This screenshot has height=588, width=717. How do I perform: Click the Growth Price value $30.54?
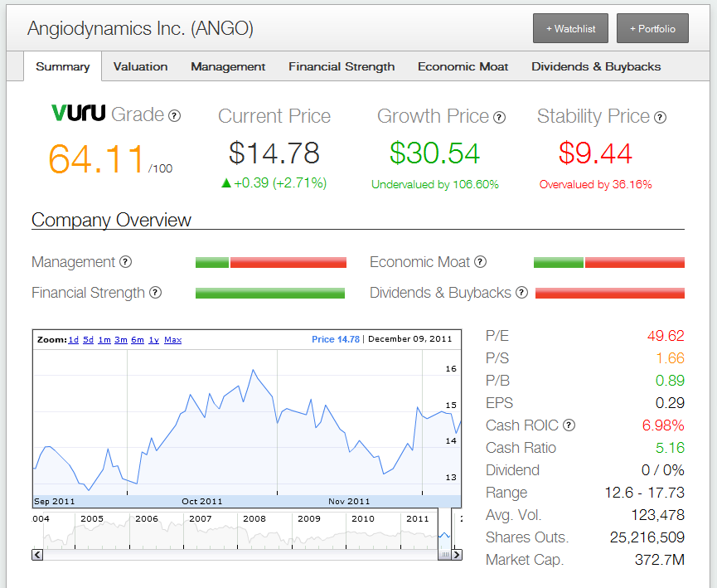434,153
